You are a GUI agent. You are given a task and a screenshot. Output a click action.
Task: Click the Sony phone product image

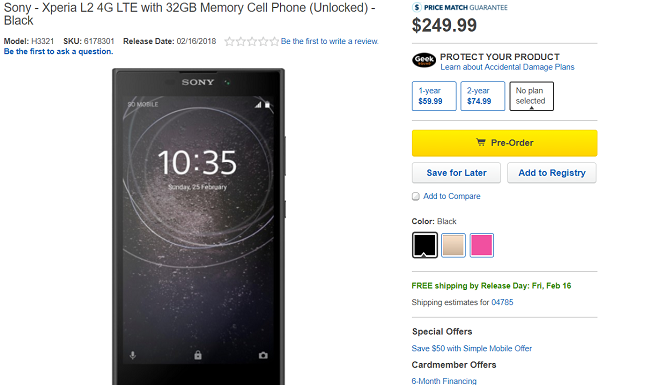(199, 226)
